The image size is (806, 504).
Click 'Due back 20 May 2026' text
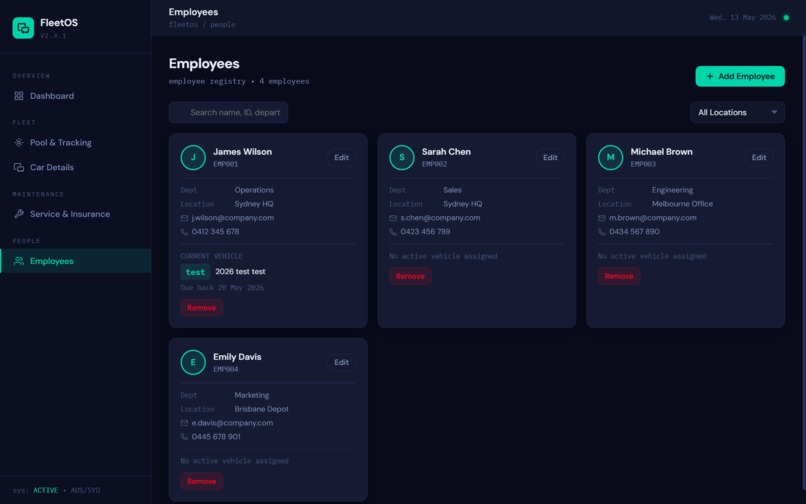coord(222,287)
